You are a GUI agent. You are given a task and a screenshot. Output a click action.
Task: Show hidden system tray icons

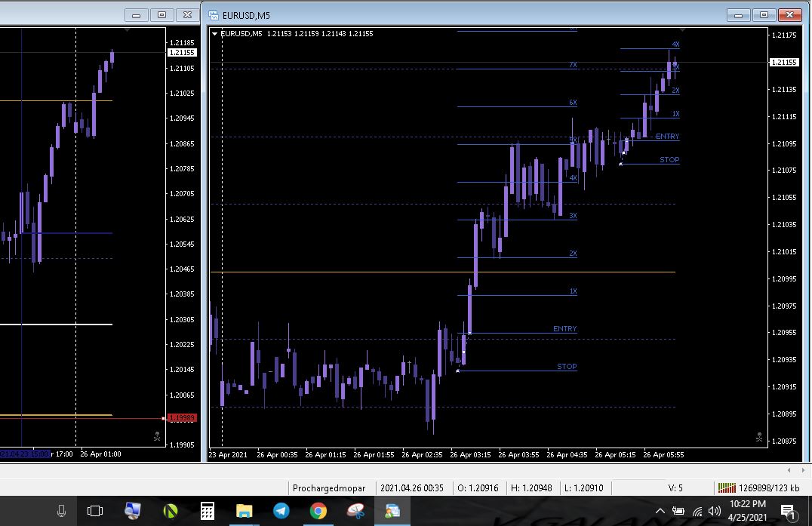660,511
